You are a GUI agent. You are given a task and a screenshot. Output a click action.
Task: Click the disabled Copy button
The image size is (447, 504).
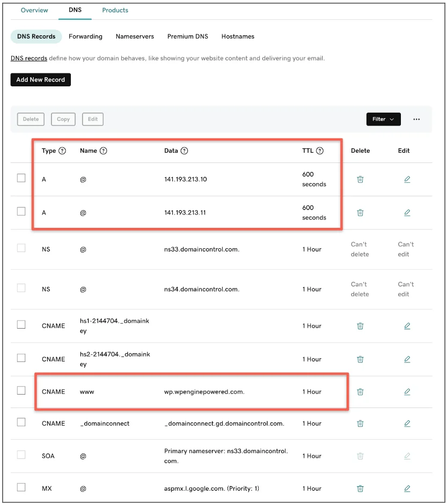pyautogui.click(x=63, y=119)
